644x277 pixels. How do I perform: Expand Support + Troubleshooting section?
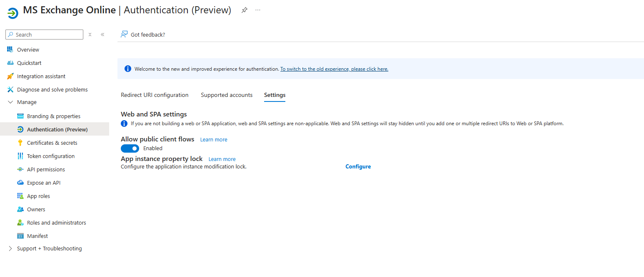pos(10,249)
